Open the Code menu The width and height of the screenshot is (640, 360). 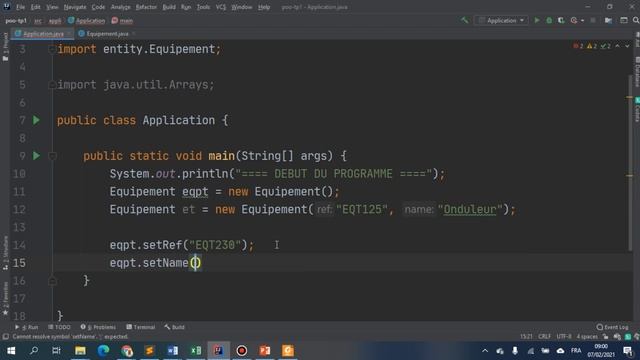[x=98, y=7]
